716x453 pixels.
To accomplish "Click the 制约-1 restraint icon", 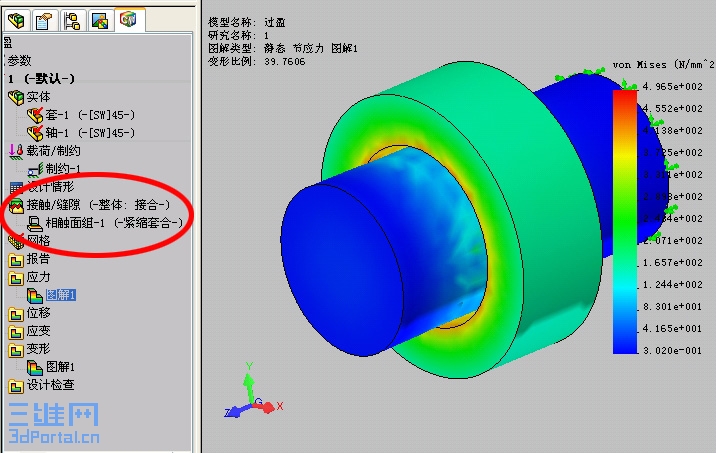I will pos(35,169).
